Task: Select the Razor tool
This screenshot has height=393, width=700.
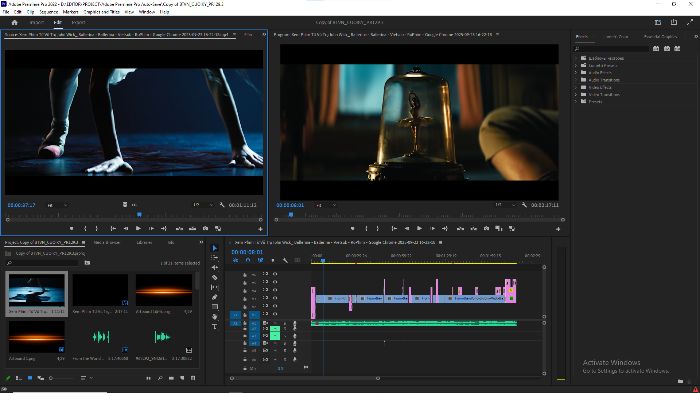Action: (215, 277)
